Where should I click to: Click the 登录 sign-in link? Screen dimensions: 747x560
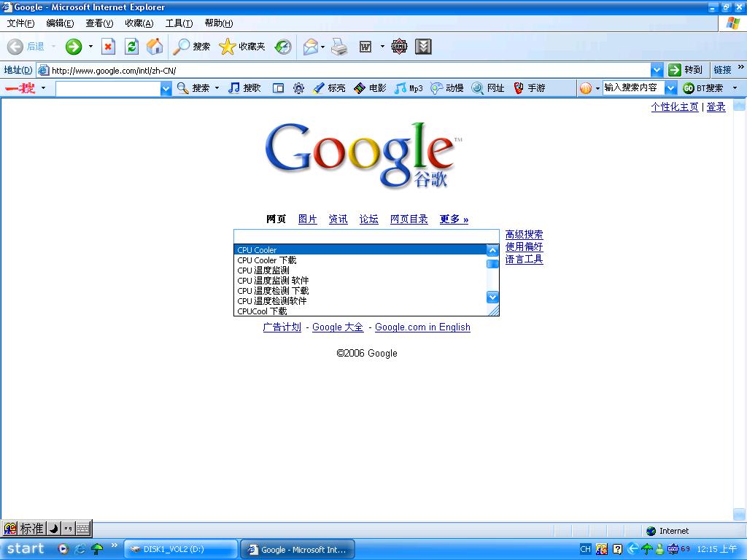point(716,106)
